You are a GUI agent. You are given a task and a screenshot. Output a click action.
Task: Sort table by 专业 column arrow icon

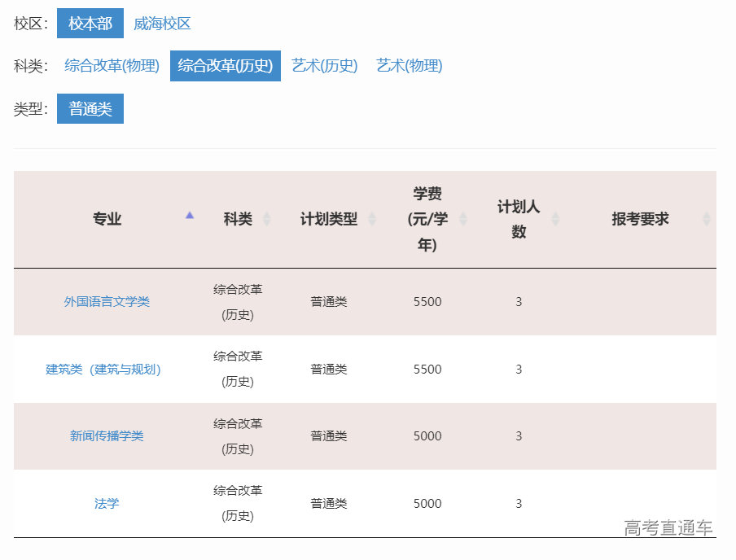(190, 216)
